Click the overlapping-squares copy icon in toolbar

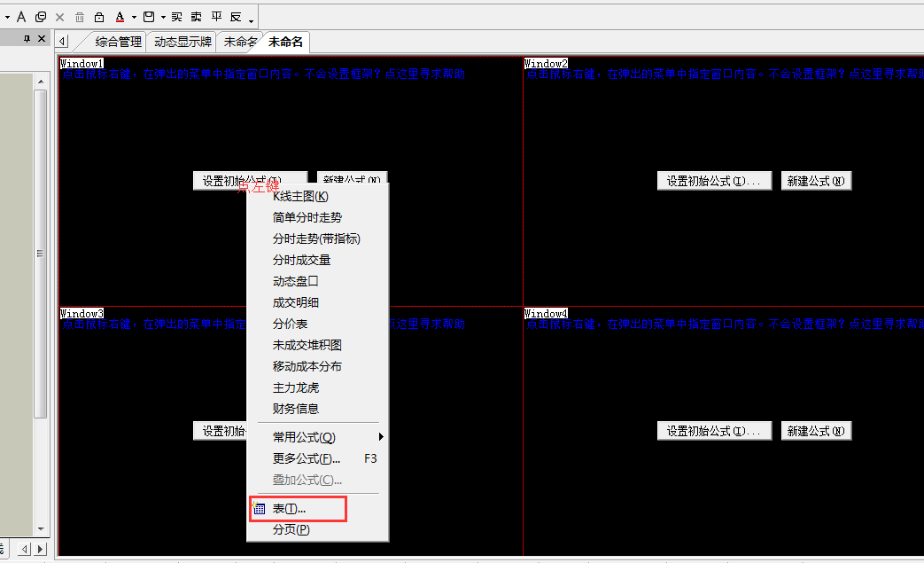pos(41,17)
